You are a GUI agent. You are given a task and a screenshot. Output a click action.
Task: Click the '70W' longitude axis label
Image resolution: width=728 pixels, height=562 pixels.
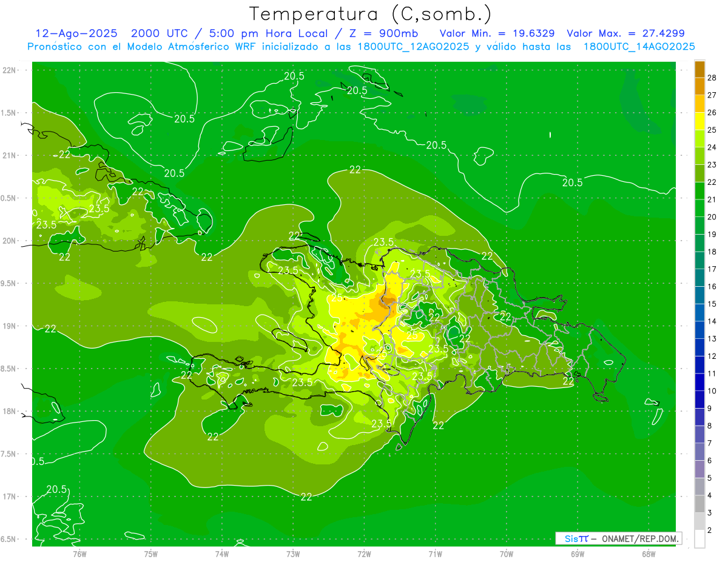[x=507, y=554]
